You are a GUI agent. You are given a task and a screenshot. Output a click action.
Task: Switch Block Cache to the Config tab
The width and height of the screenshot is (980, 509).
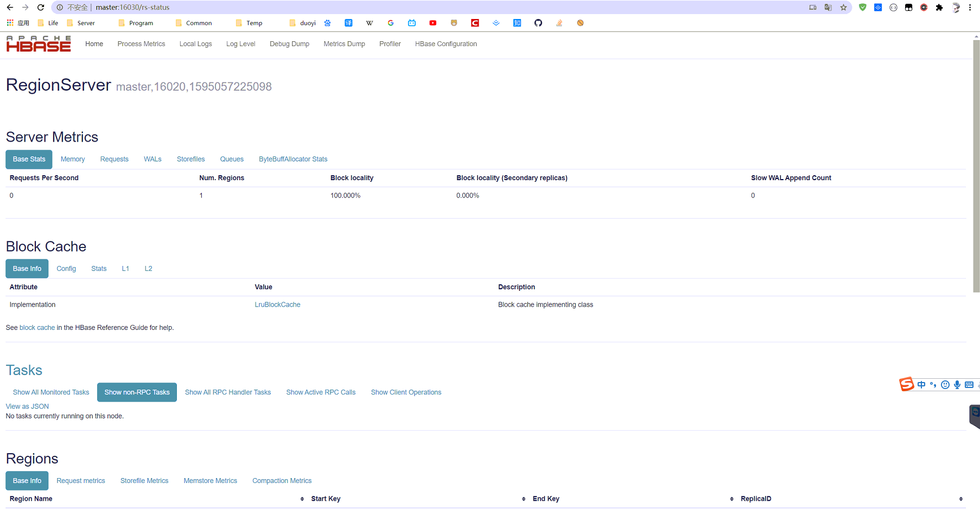(66, 269)
